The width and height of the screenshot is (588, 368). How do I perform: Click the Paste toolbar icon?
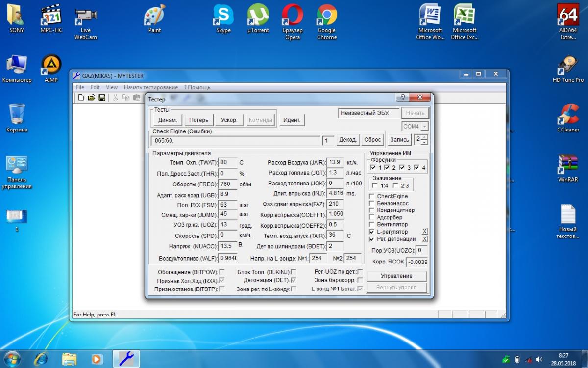[136, 98]
